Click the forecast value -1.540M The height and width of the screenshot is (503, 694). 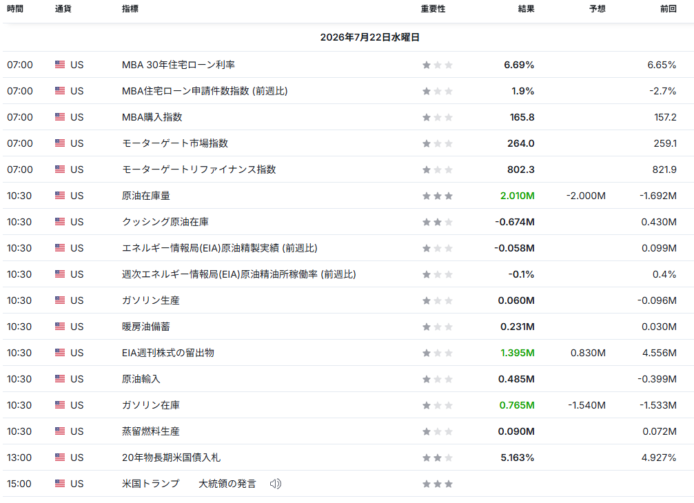[x=586, y=405]
